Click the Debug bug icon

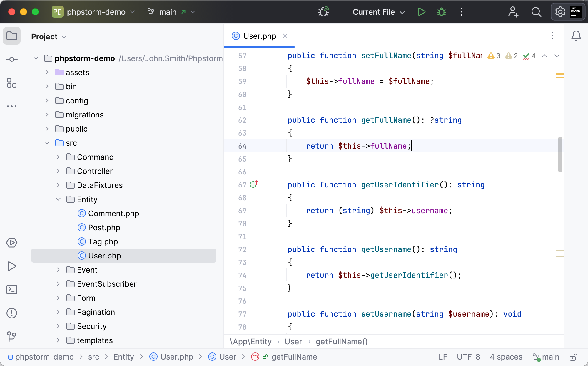click(x=442, y=12)
